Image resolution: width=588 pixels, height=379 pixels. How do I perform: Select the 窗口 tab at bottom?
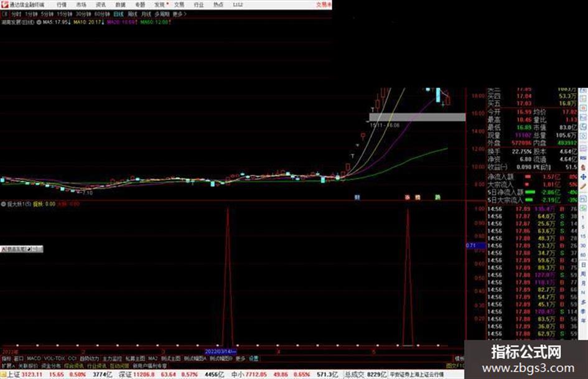[x=19, y=358]
